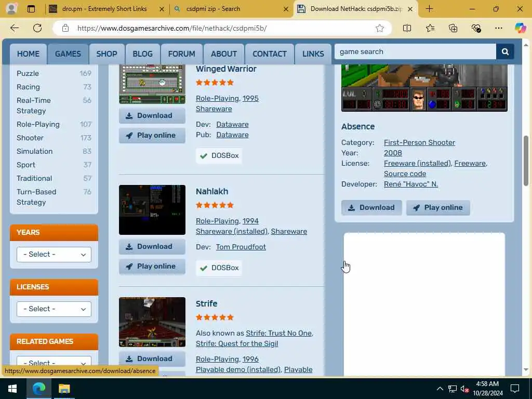532x399 pixels.
Task: Click the page vertical scrollbar thumb
Action: tap(526, 161)
